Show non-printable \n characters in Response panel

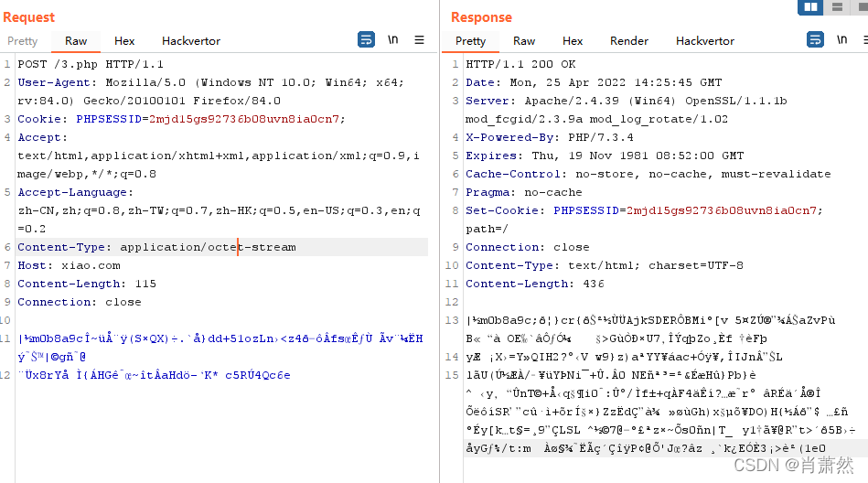tap(841, 40)
